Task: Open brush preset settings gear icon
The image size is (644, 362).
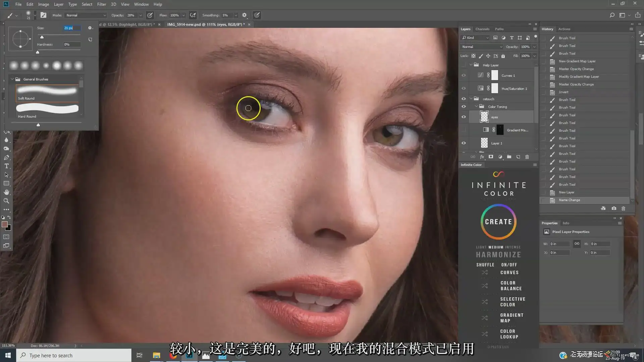Action: 90,28
